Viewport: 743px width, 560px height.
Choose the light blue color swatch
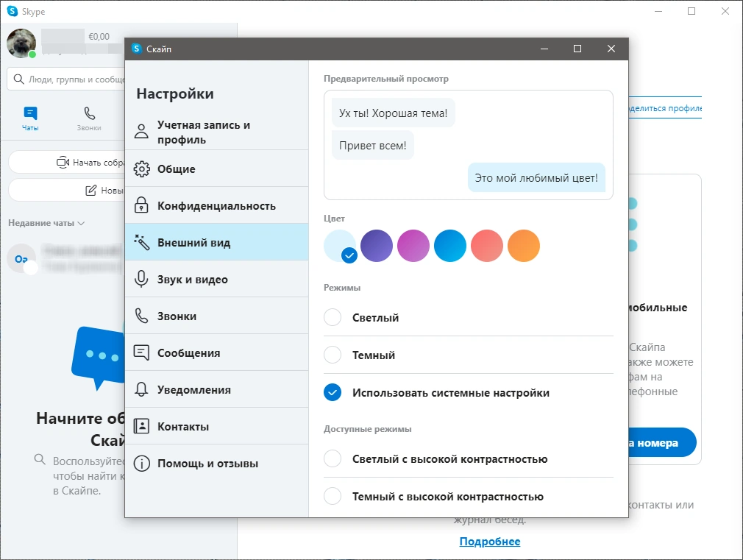tap(340, 246)
